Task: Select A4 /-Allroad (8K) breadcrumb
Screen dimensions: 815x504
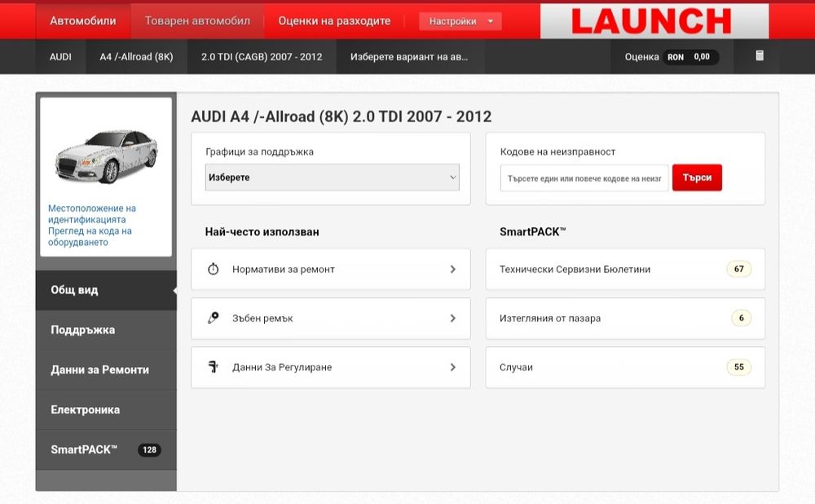Action: (136, 56)
